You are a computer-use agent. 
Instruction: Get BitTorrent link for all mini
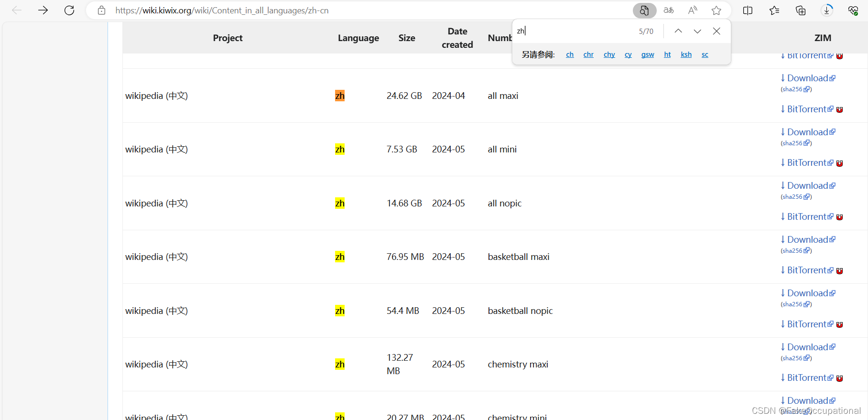[807, 162]
